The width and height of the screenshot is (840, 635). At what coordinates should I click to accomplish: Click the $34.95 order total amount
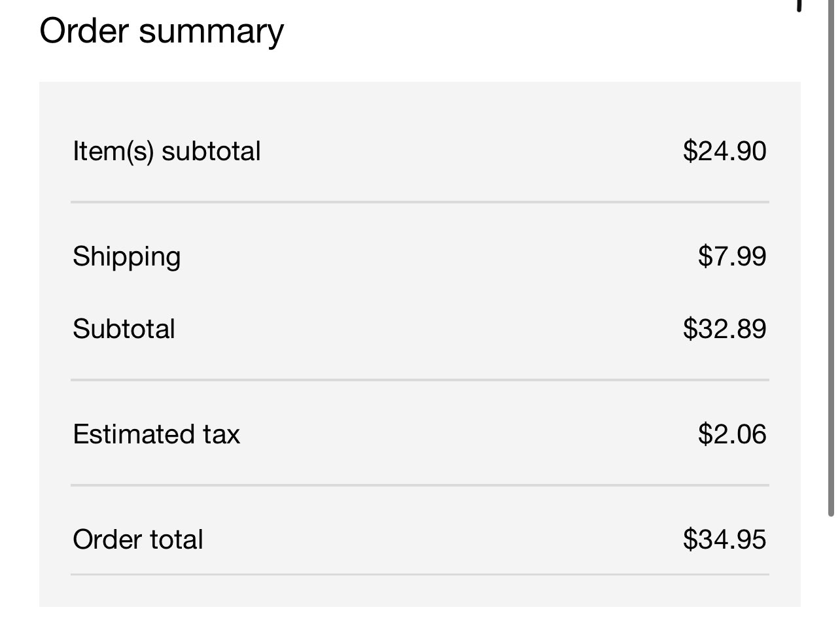[x=724, y=540]
